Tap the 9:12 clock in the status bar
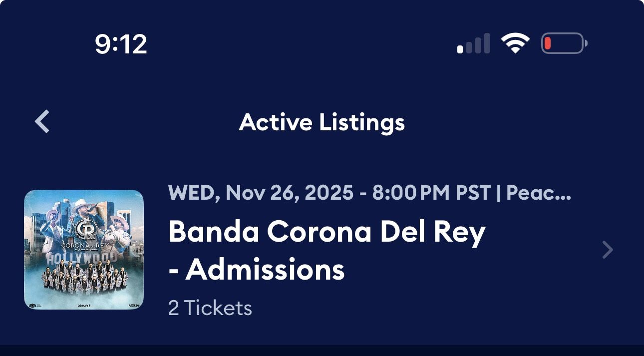 tap(120, 44)
